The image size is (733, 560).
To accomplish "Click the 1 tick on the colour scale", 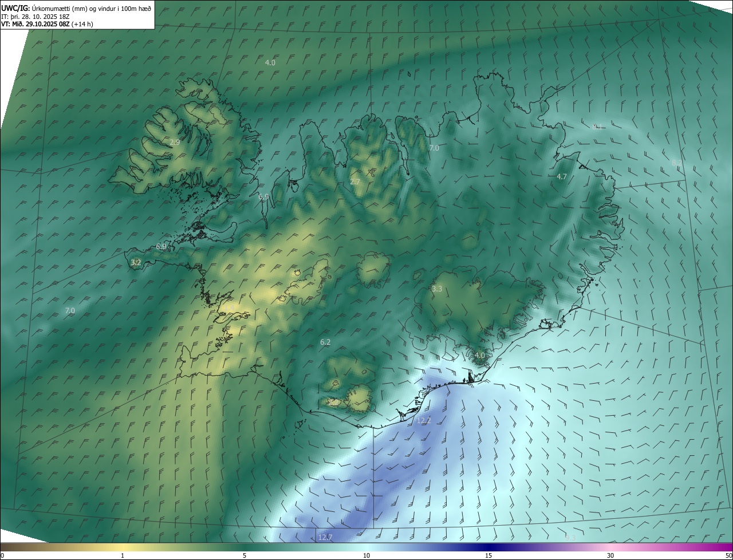I will pos(123,556).
